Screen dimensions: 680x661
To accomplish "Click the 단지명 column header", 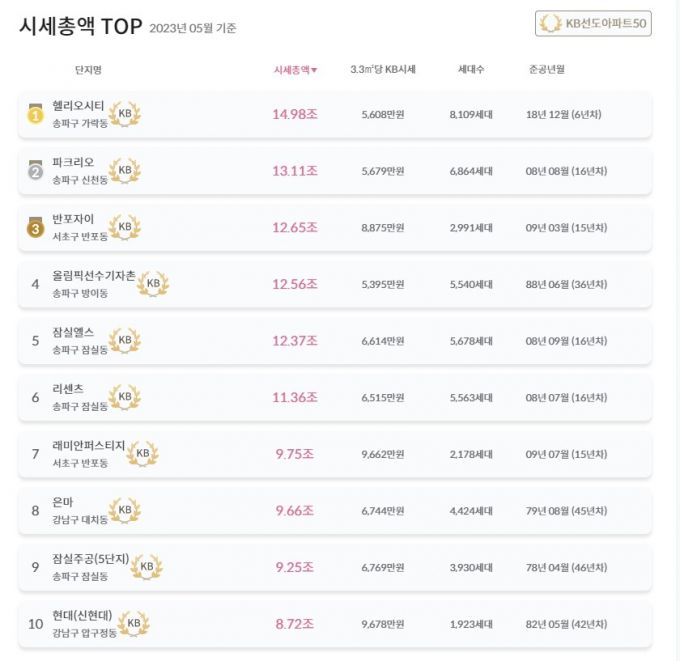I will [88, 70].
